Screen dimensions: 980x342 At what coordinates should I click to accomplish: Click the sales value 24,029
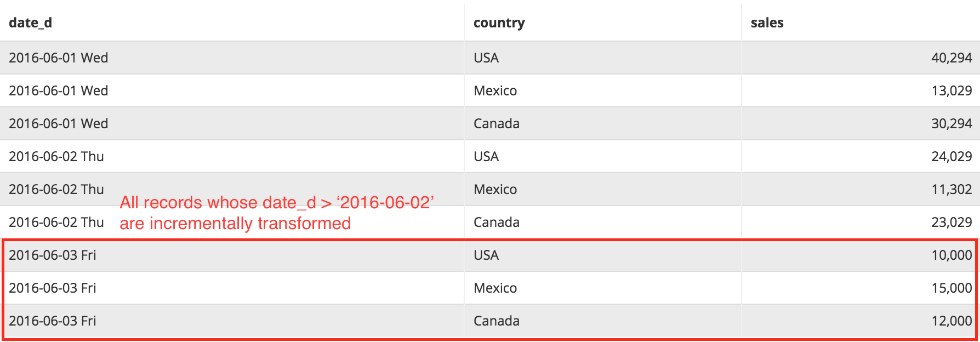click(x=951, y=156)
